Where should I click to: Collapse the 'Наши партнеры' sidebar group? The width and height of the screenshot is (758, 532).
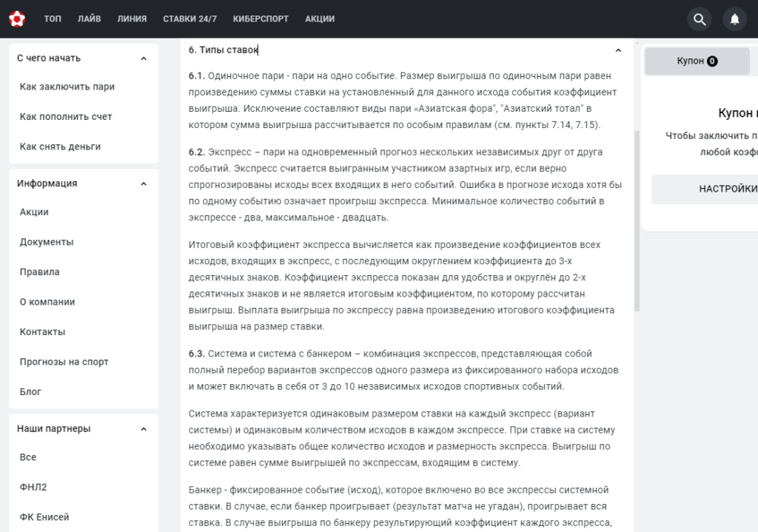tap(144, 429)
